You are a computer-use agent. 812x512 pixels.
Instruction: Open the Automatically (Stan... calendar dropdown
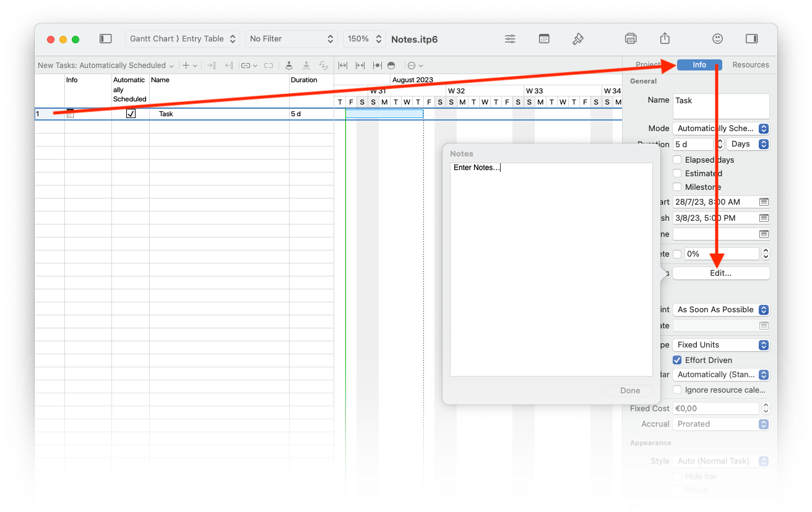coord(721,374)
